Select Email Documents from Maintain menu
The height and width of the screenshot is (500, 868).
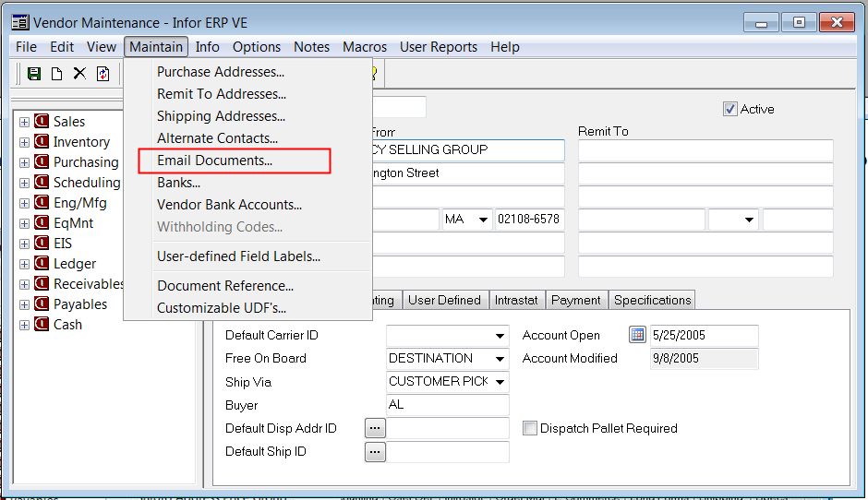click(x=214, y=161)
